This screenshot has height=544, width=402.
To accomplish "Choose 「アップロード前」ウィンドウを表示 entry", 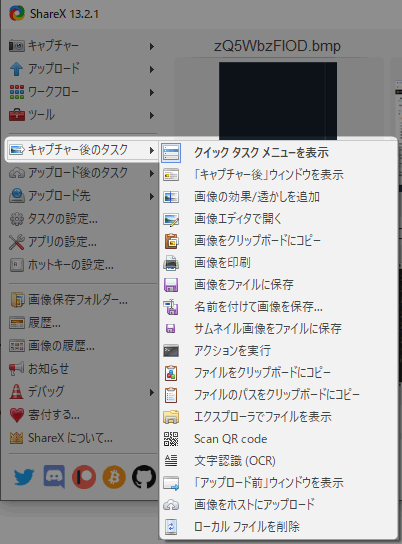I will [278, 483].
